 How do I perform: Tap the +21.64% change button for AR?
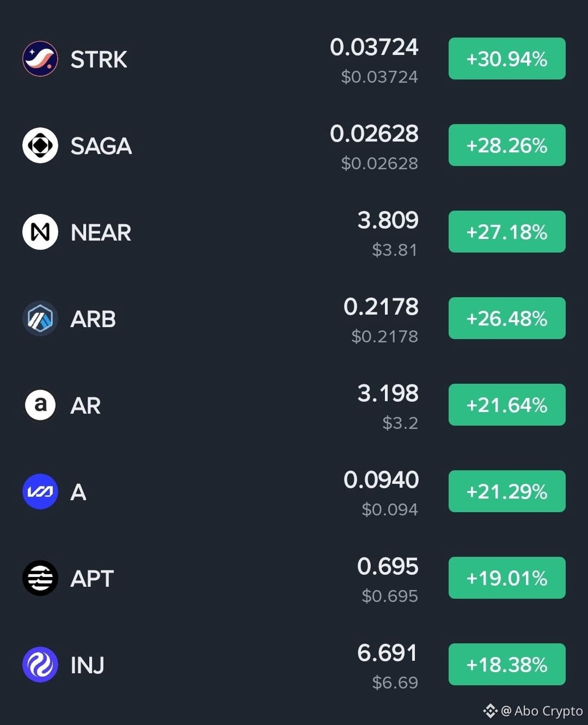[507, 405]
